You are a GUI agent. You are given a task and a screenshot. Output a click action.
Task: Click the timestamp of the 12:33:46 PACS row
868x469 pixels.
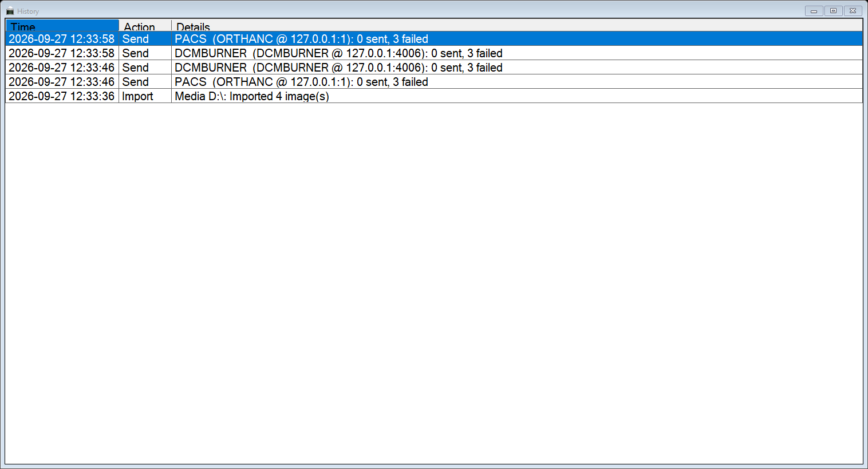(x=62, y=82)
